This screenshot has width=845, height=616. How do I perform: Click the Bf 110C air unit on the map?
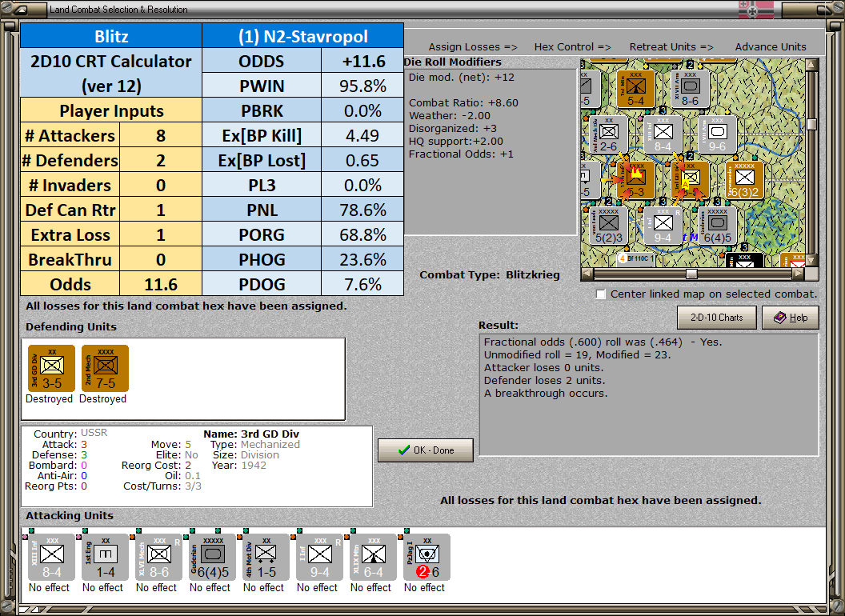636,259
